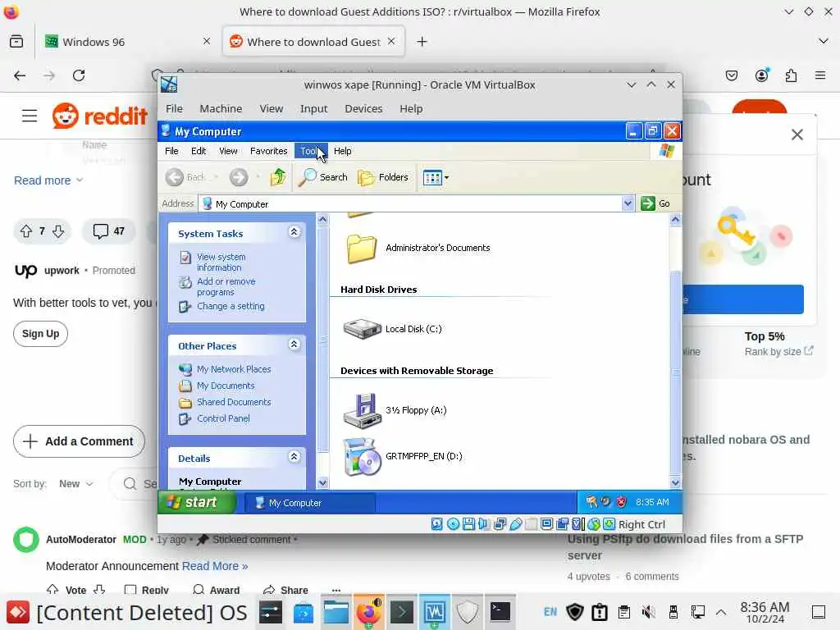Click the Forward arrow button in Explorer
Screen dimensions: 840x630
coord(239,177)
